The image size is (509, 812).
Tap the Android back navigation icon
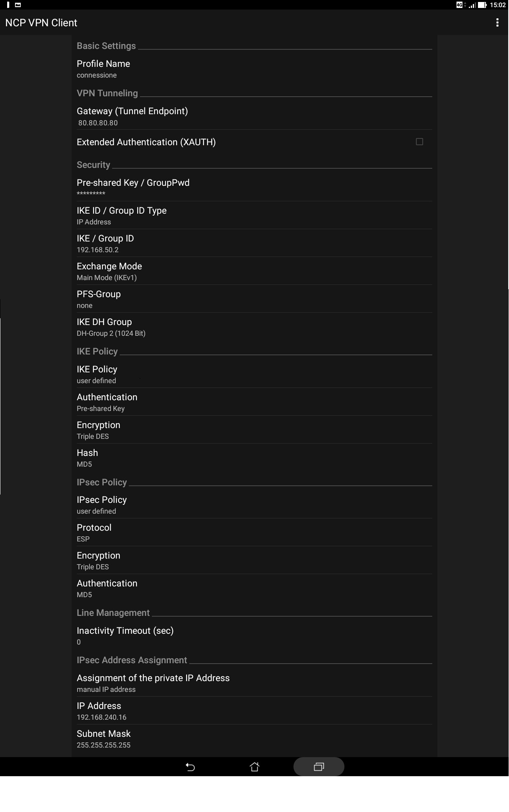click(190, 767)
